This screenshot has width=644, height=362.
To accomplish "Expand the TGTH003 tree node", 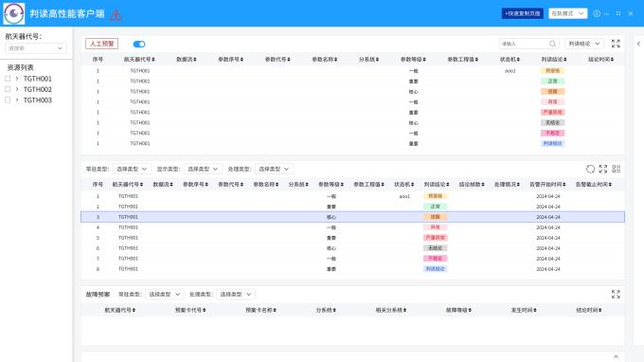I will pos(17,100).
